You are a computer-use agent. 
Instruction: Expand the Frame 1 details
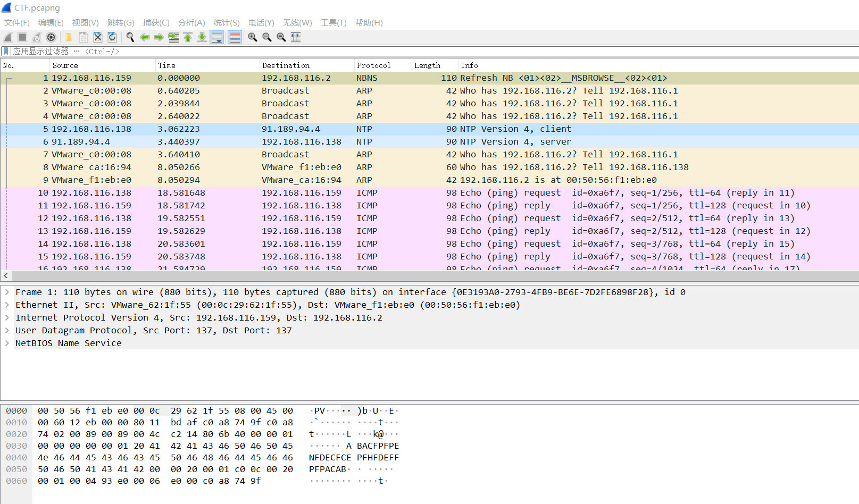pyautogui.click(x=7, y=292)
